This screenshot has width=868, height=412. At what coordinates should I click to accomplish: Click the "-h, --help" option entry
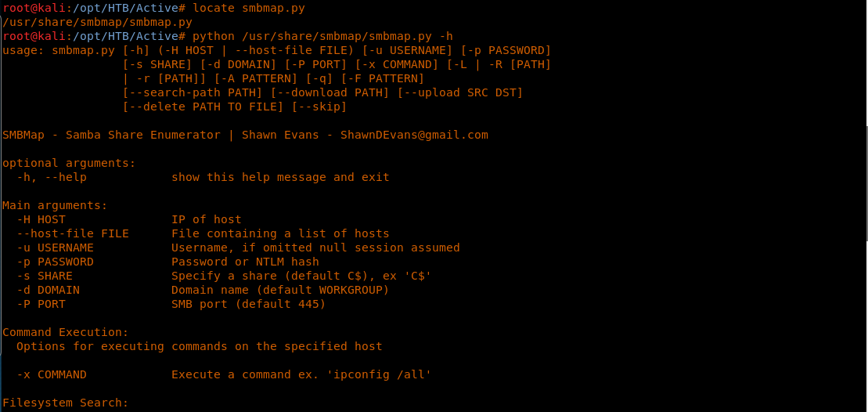point(52,177)
